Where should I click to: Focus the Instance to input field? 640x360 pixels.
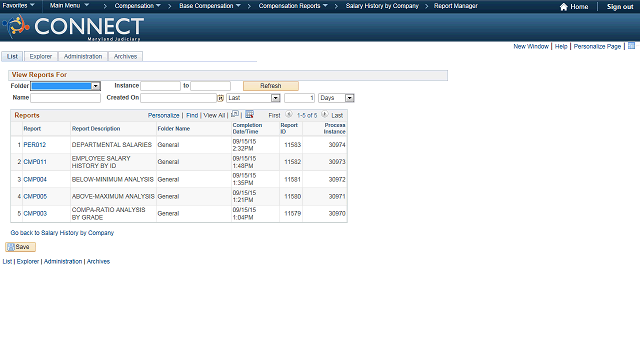[211, 86]
